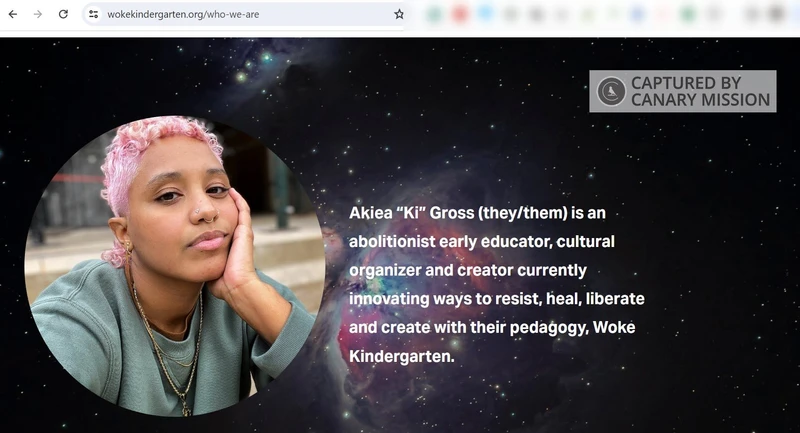Reload the current page
This screenshot has width=800, height=433.
point(63,14)
